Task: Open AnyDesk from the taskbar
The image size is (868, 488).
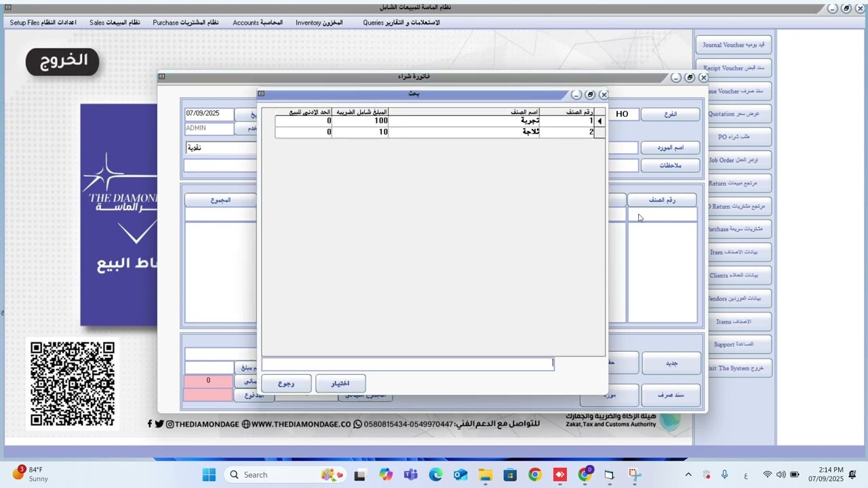Action: (560, 474)
